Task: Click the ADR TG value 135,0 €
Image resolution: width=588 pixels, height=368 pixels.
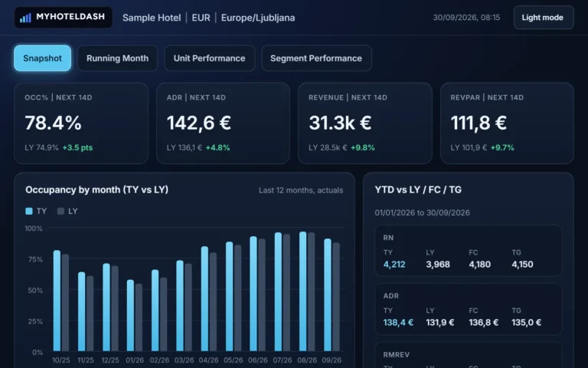Action: pyautogui.click(x=527, y=323)
